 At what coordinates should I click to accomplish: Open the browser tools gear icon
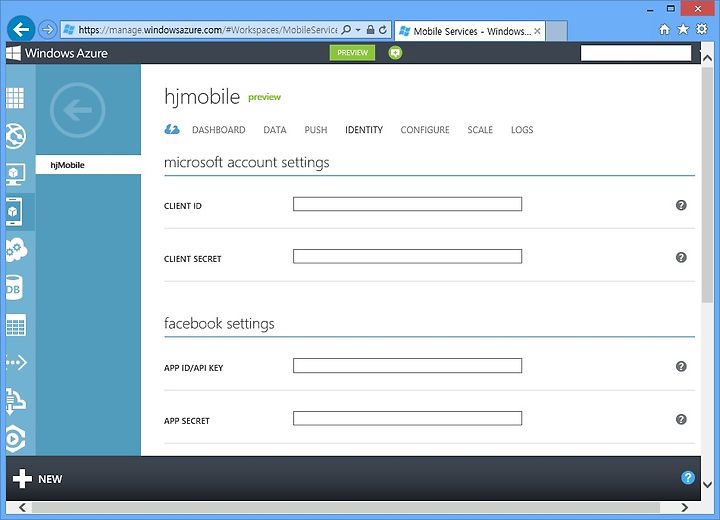702,29
